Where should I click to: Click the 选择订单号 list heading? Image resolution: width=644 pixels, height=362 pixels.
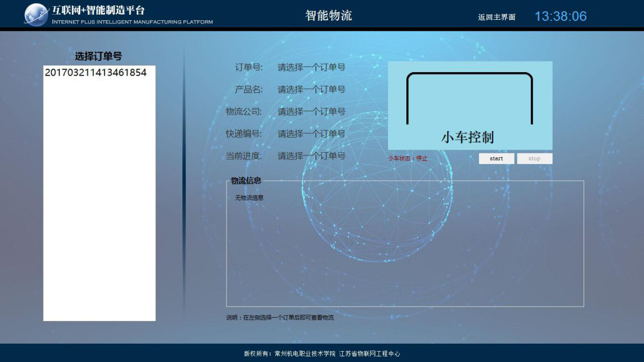click(x=99, y=56)
